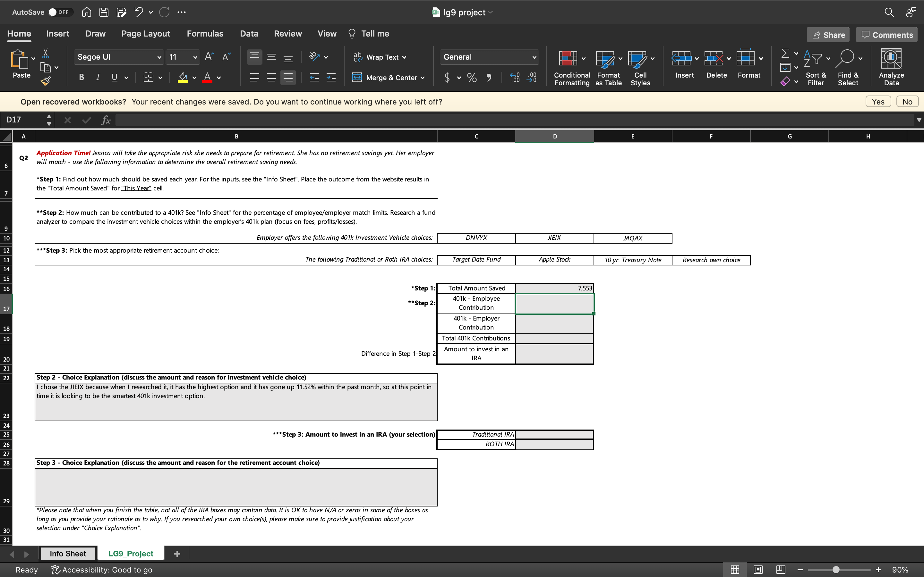
Task: Open the Formulas ribbon tab
Action: click(x=205, y=34)
